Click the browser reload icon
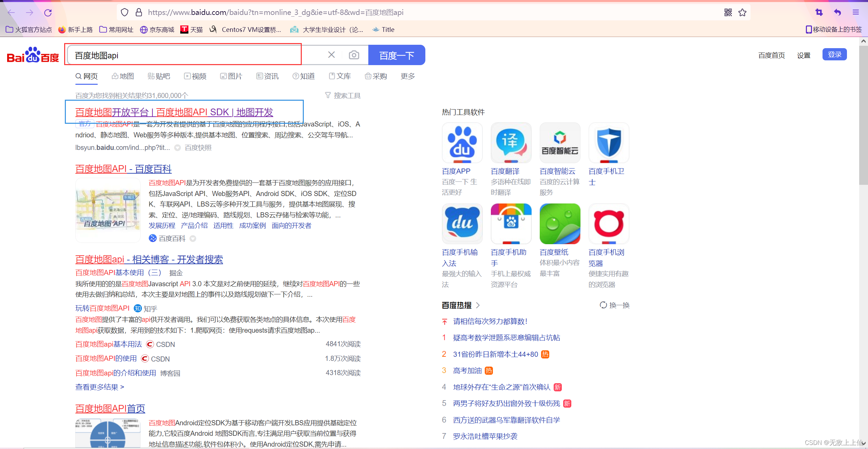 point(48,13)
